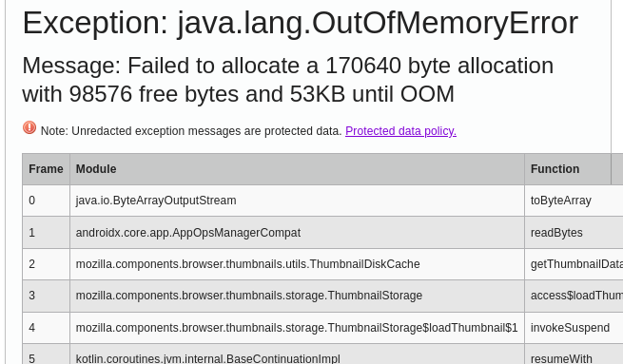Image resolution: width=623 pixels, height=364 pixels.
Task: Click the thumbnails.storage.ThumbnailStorage module in frame 3
Action: point(297,296)
